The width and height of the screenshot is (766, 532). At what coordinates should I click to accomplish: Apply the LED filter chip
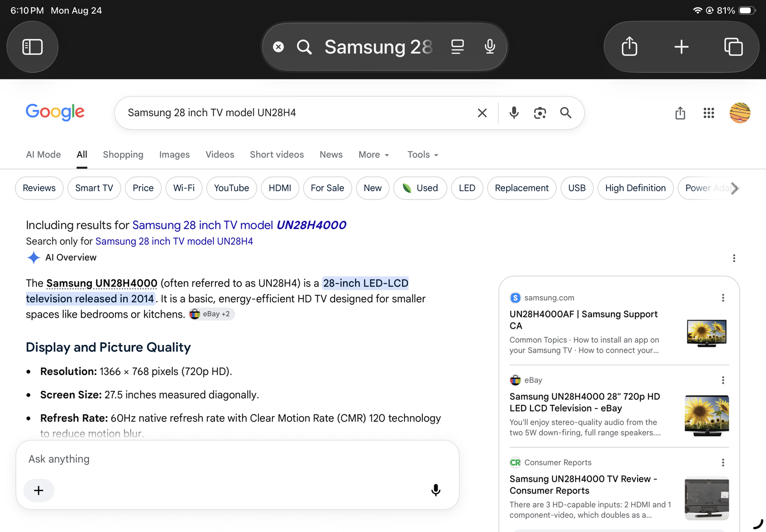pyautogui.click(x=467, y=188)
